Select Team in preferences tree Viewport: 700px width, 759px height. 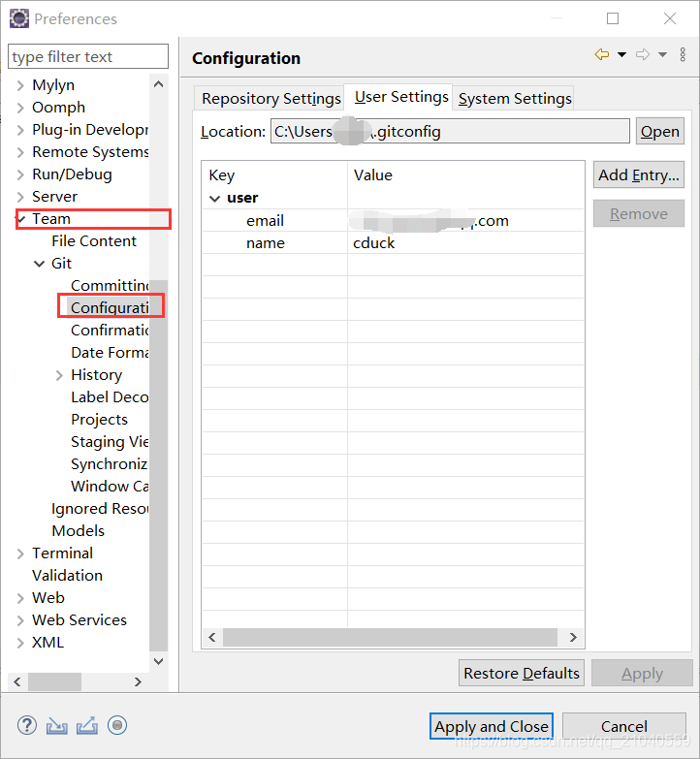click(x=51, y=219)
